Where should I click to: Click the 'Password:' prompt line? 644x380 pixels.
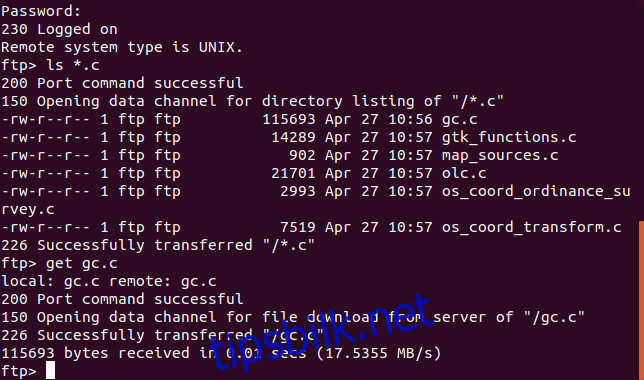41,11
